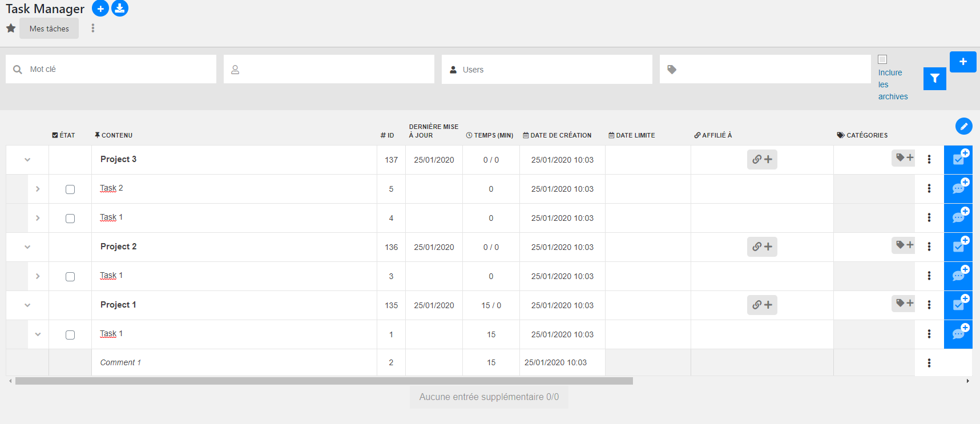Check the Task 1 checkbox with ID 1
Viewport: 980px width, 424px height.
(70, 335)
